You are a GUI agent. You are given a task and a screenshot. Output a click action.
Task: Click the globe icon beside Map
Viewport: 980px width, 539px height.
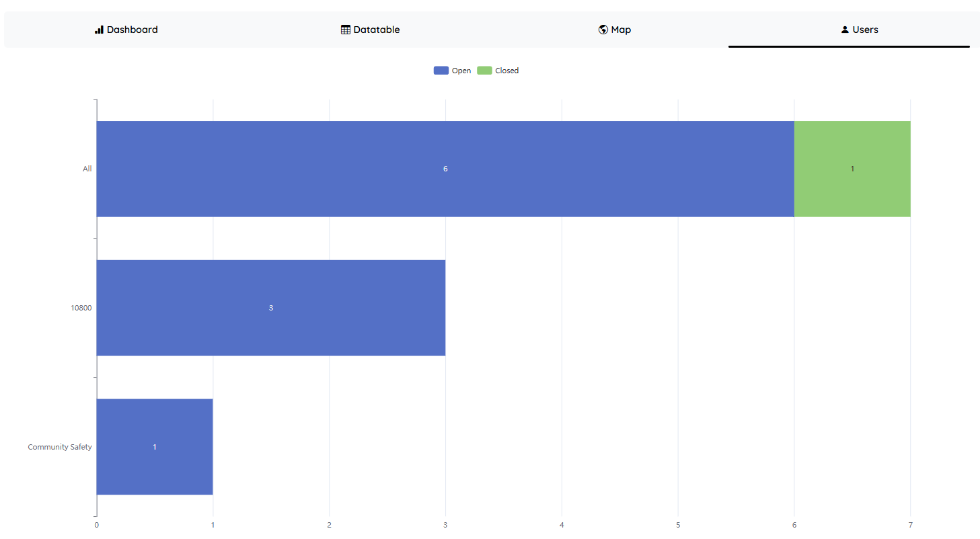click(603, 30)
